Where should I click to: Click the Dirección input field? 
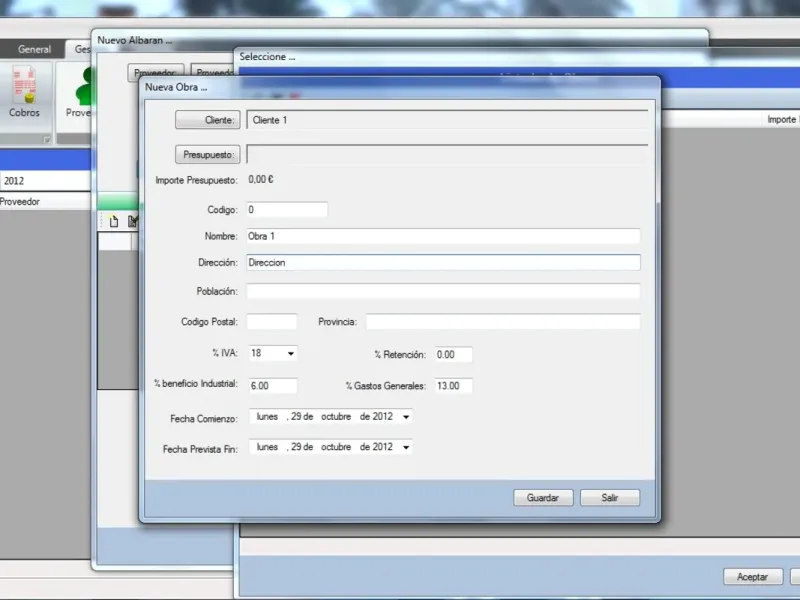coord(443,262)
